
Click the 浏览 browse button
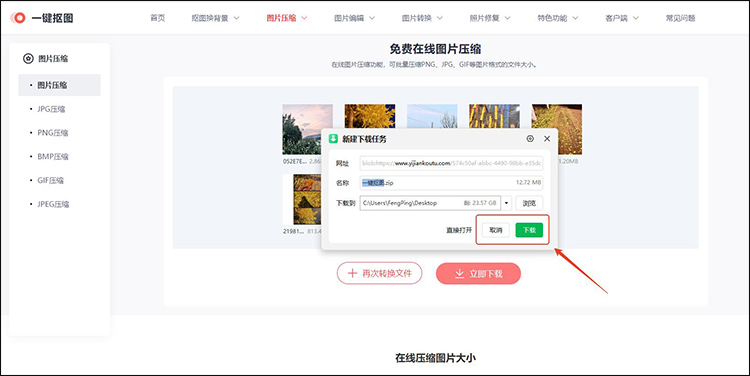pos(529,203)
